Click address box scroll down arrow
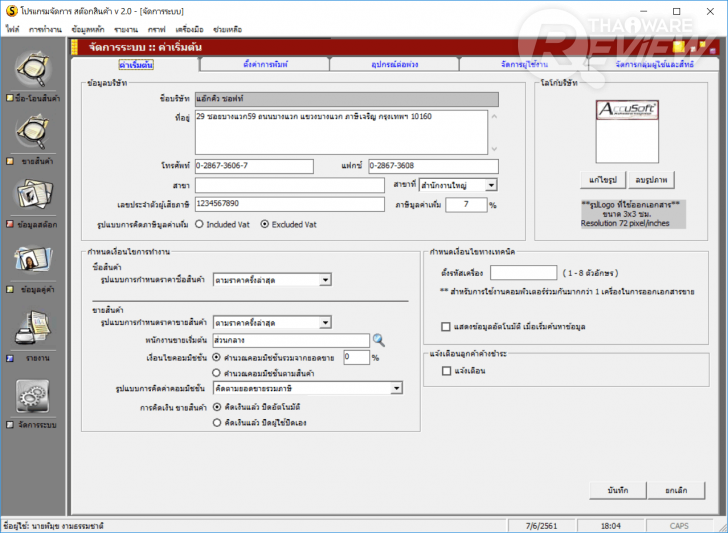Screen dimensions: 728x533 point(494,149)
